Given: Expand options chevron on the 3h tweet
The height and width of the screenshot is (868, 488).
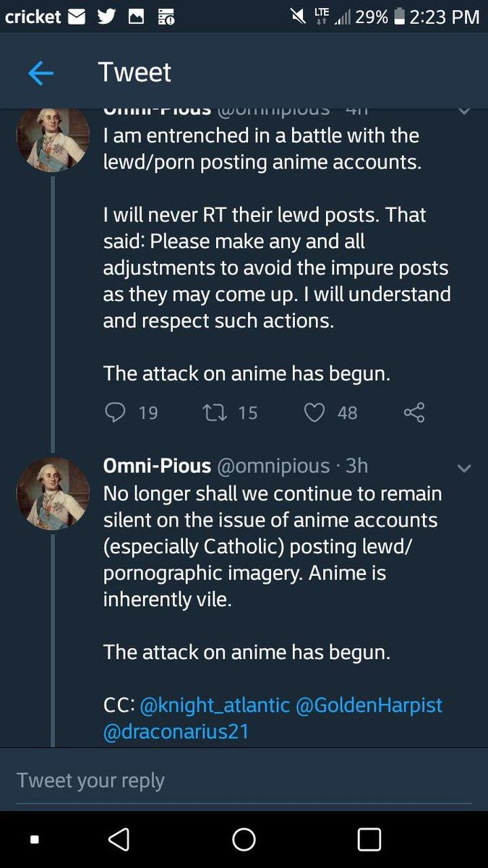Looking at the screenshot, I should pyautogui.click(x=465, y=468).
